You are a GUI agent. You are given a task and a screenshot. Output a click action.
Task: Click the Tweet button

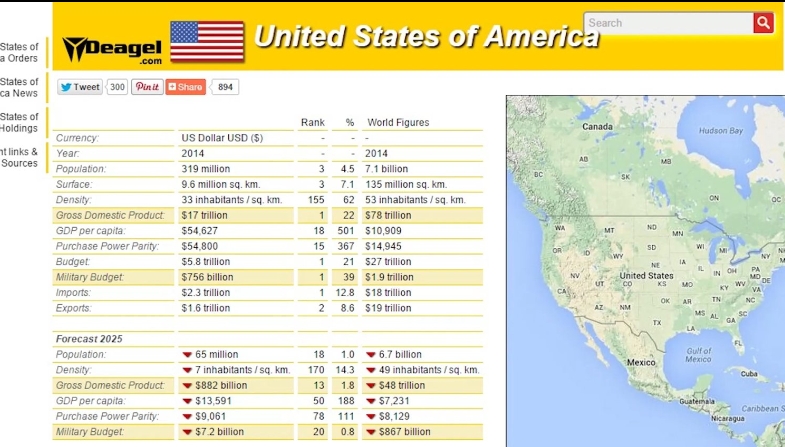tap(80, 87)
